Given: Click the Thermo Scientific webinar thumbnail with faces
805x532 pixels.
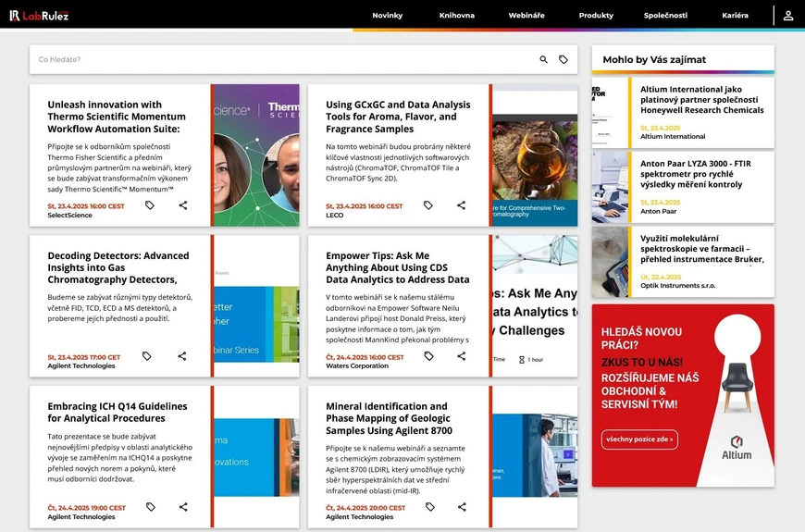Looking at the screenshot, I should tap(256, 155).
